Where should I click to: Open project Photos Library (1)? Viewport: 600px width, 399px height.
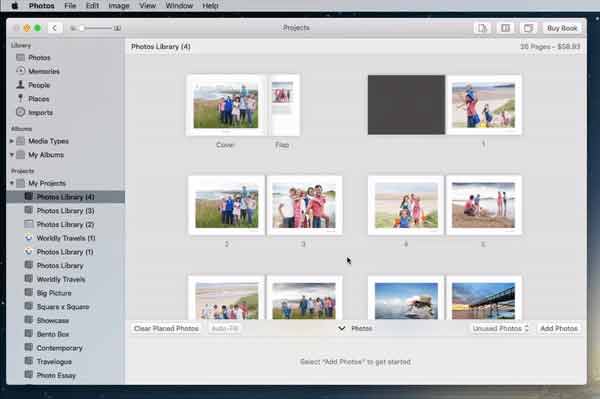click(x=65, y=252)
